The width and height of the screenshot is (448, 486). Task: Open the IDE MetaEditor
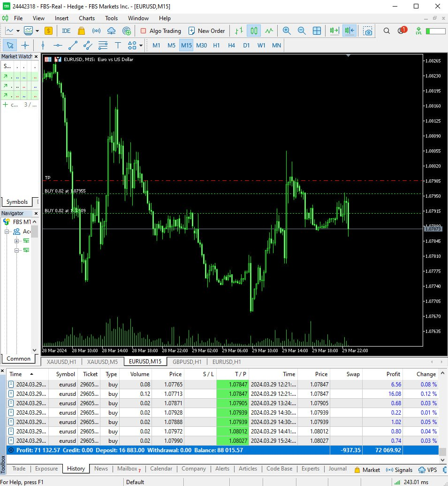66,31
